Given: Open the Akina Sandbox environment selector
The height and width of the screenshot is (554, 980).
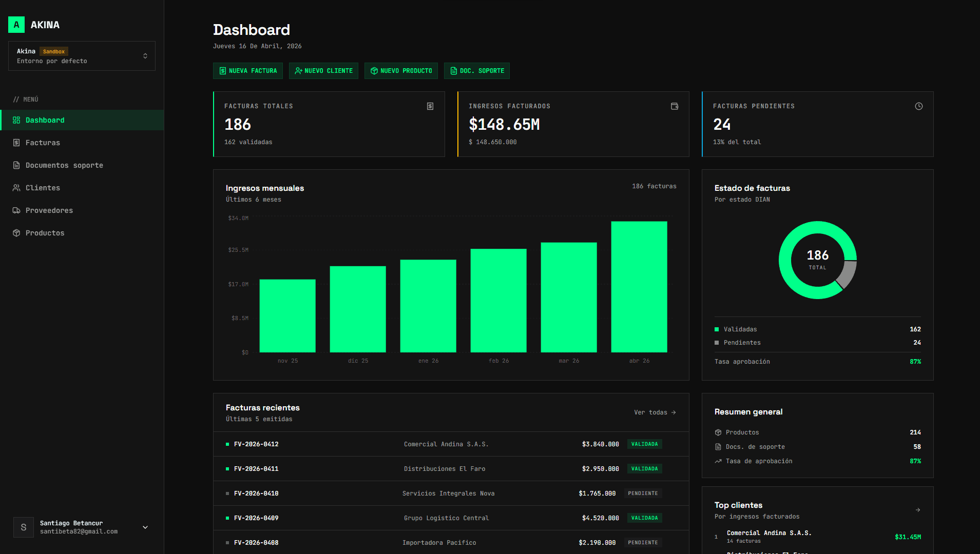Looking at the screenshot, I should (x=82, y=56).
